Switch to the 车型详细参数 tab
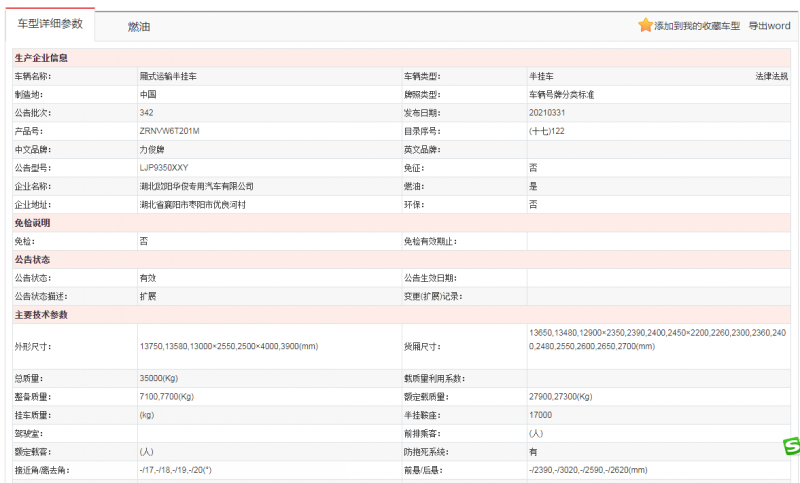 point(51,24)
